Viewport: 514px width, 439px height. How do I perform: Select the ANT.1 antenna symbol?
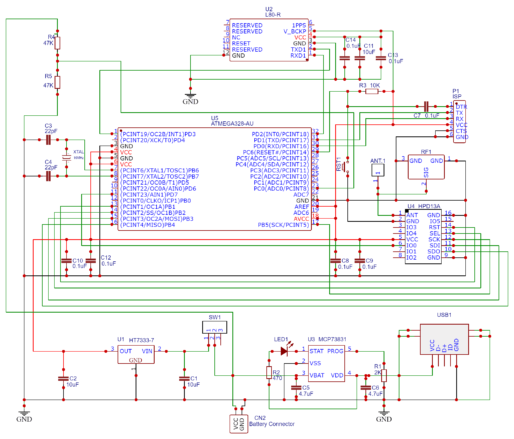click(x=378, y=170)
